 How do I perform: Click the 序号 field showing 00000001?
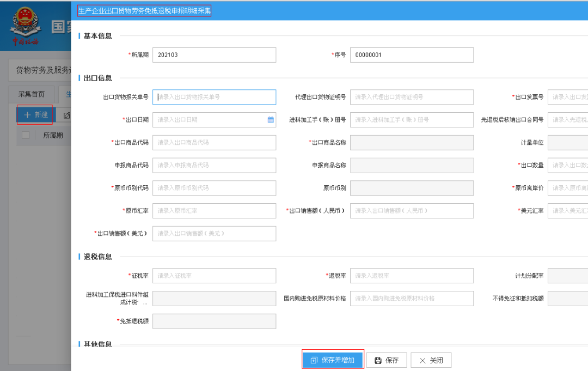(x=412, y=54)
